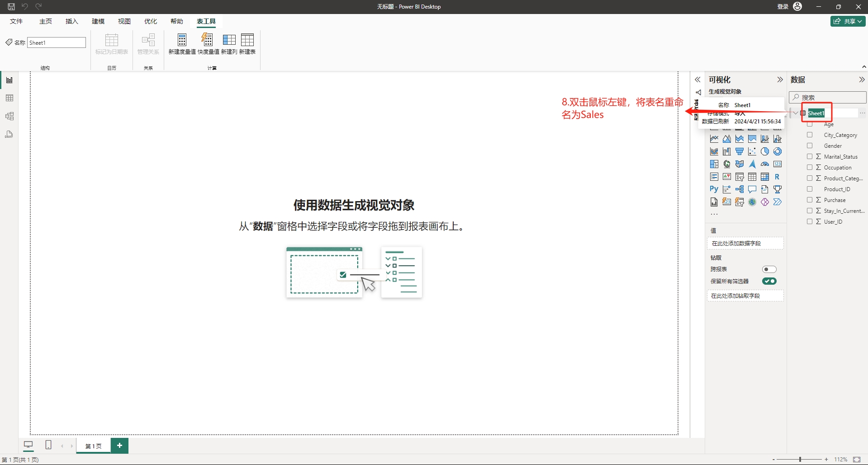Select the Filled map visual
Image resolution: width=868 pixels, height=465 pixels.
tap(740, 164)
